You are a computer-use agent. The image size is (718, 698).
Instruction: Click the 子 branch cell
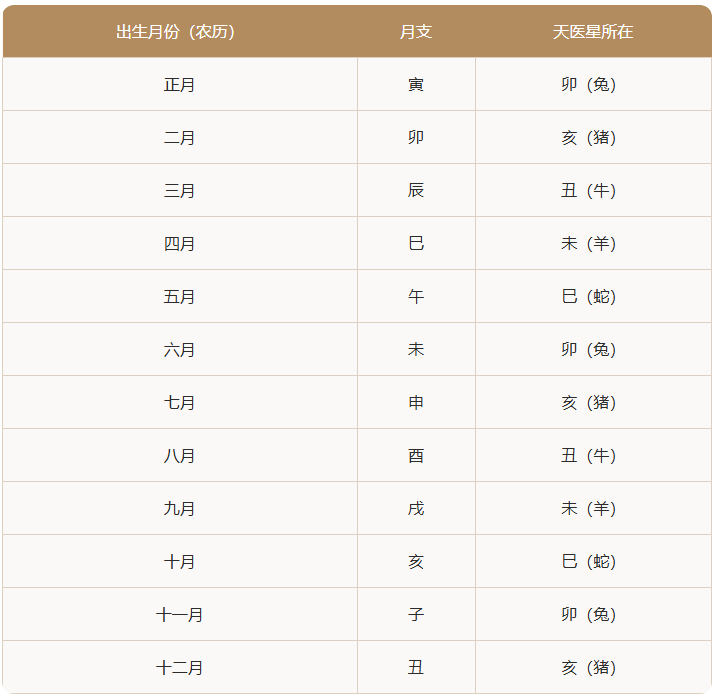pyautogui.click(x=416, y=615)
